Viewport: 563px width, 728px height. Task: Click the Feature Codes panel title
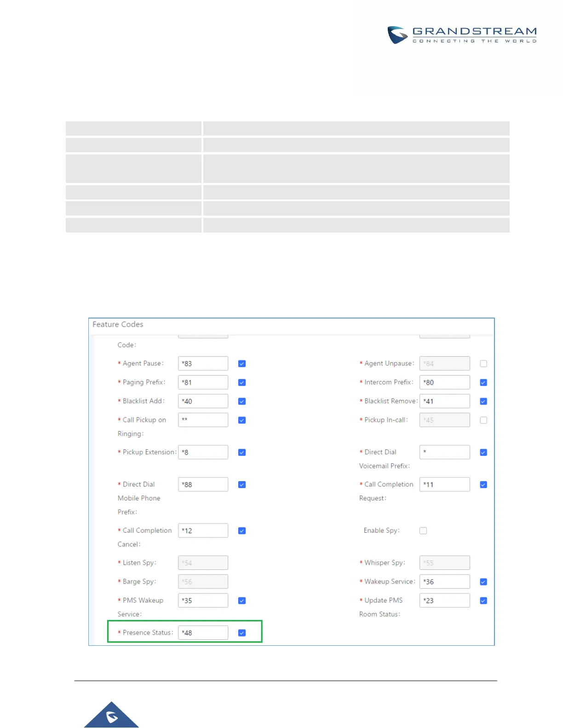pos(118,324)
